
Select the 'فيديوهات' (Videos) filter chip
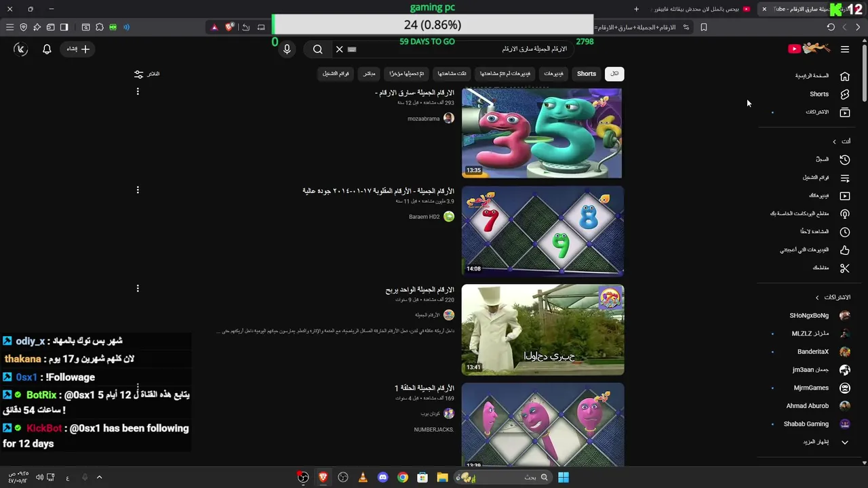(x=553, y=74)
